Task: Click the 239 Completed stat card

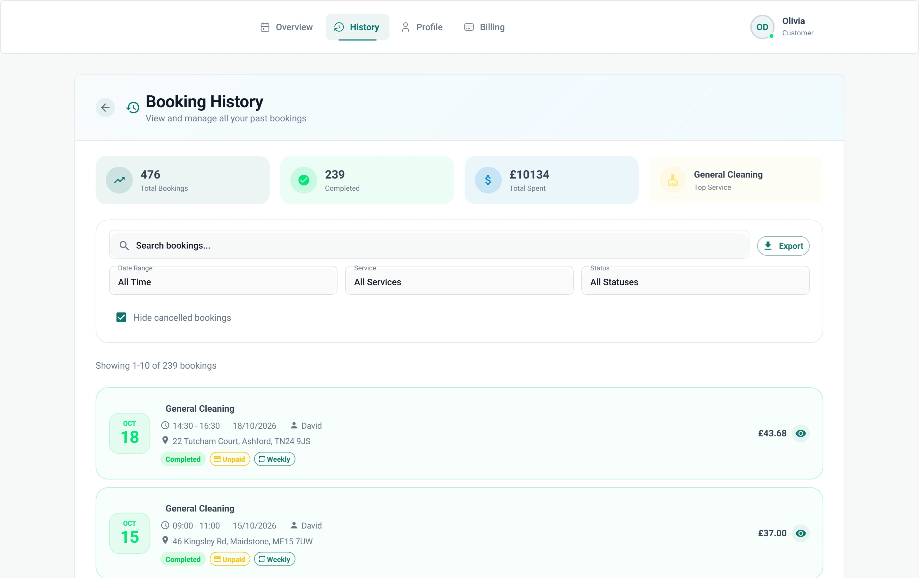Action: click(x=367, y=180)
